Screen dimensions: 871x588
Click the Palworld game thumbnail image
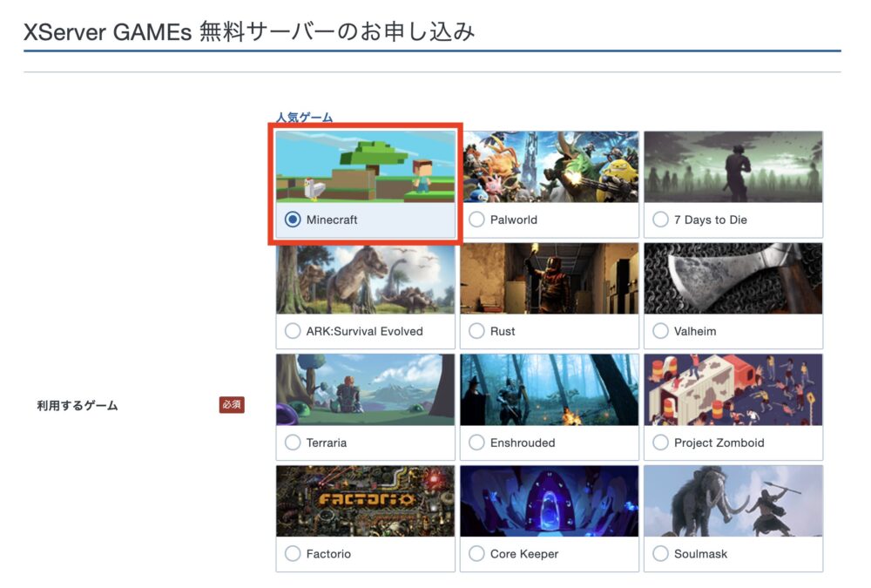pyautogui.click(x=550, y=166)
